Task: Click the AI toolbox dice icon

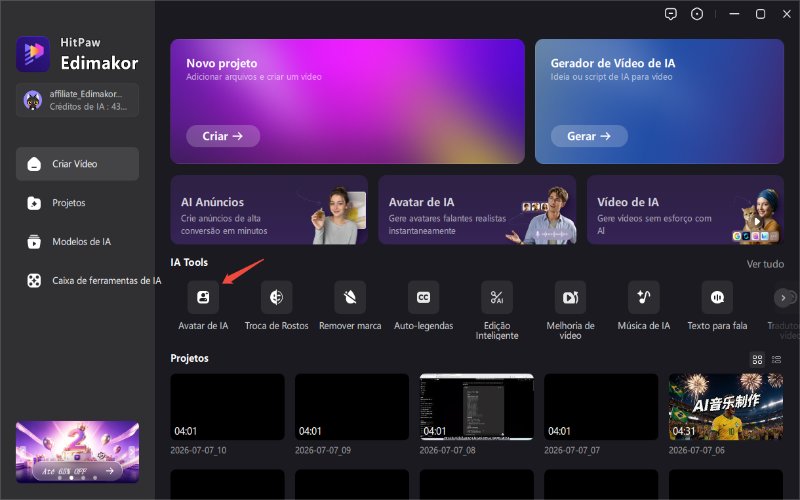Action: pos(34,280)
